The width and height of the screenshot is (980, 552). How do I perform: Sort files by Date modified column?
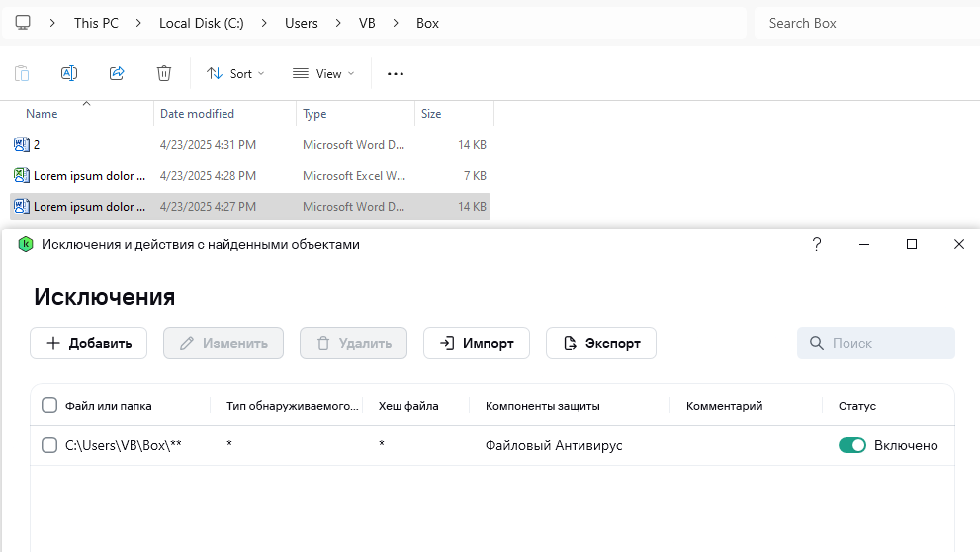pyautogui.click(x=198, y=114)
